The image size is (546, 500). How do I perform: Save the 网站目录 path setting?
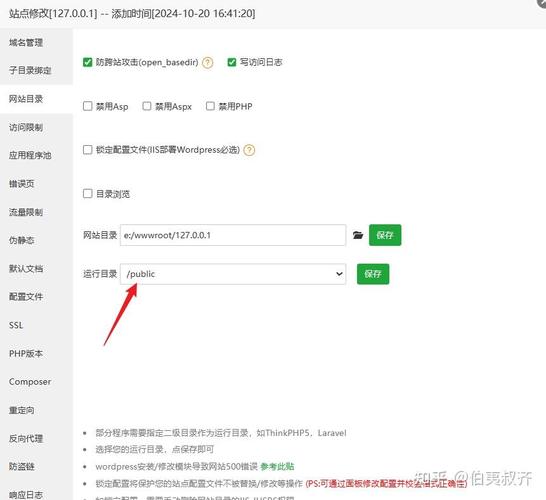385,235
